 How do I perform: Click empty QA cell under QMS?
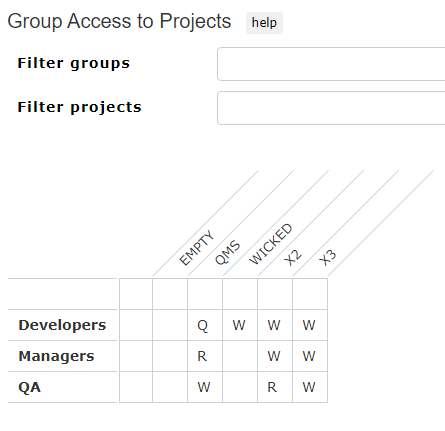(240, 387)
